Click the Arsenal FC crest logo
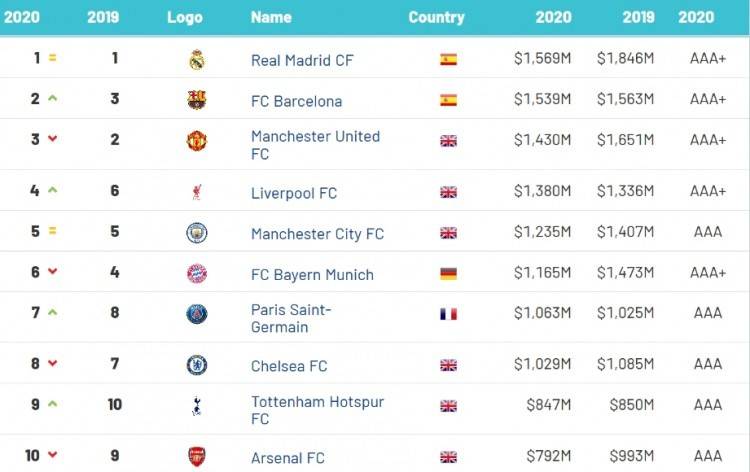The height and width of the screenshot is (472, 750). [197, 457]
